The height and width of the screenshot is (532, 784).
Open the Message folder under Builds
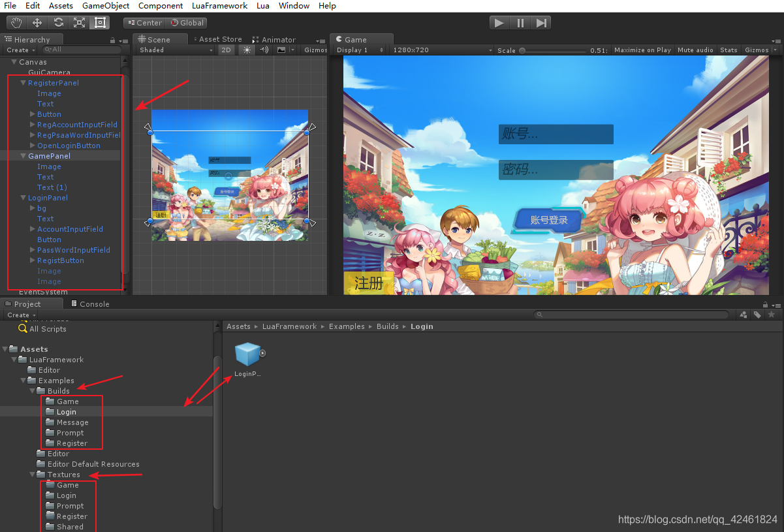click(x=72, y=422)
